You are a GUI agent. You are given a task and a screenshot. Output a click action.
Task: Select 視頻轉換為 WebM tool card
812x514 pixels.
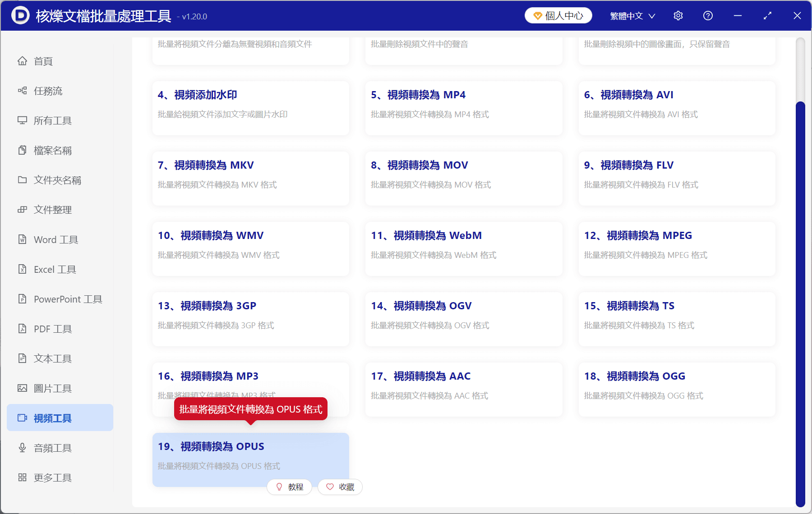464,249
